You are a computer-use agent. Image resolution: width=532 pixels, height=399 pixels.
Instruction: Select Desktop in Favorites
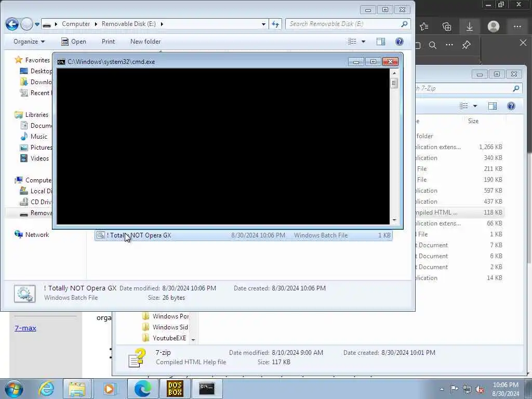(x=36, y=71)
